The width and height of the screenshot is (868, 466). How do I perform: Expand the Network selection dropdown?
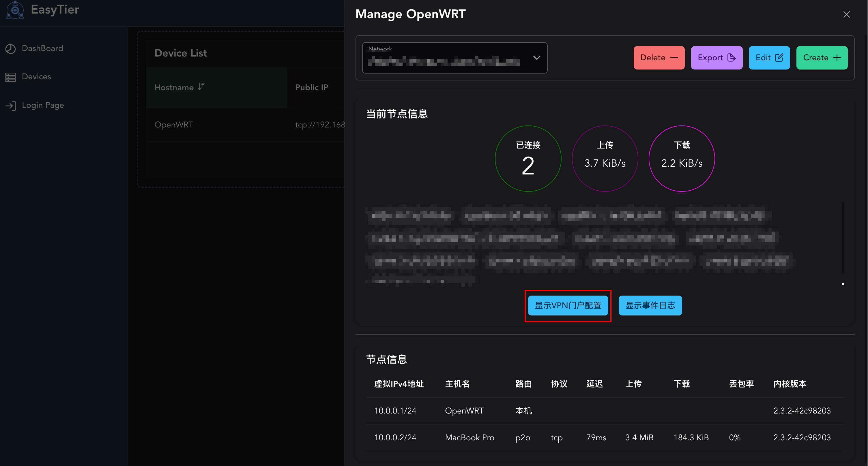tap(536, 58)
